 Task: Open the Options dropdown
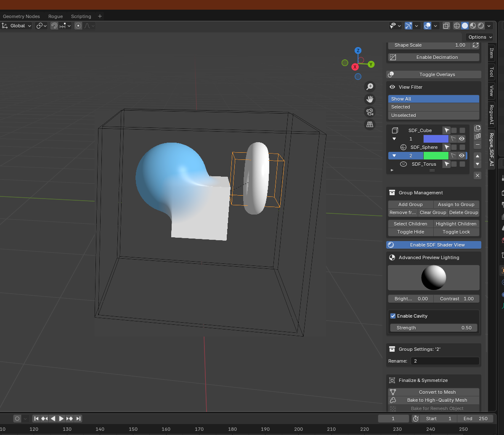click(x=480, y=37)
